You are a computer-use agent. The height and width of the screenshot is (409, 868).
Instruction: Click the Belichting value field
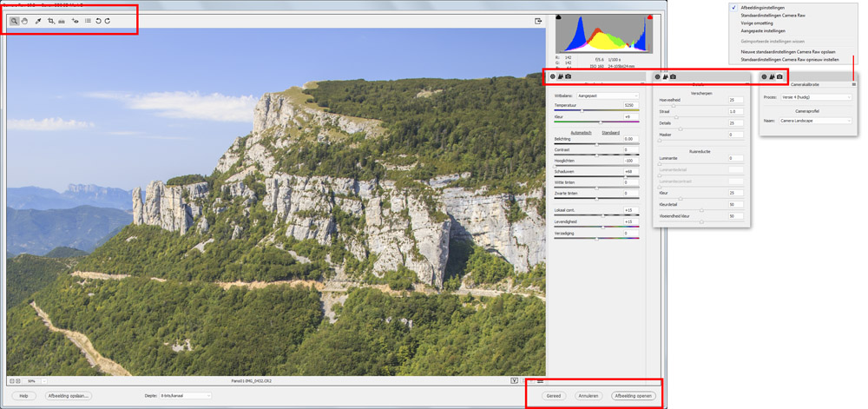(630, 139)
